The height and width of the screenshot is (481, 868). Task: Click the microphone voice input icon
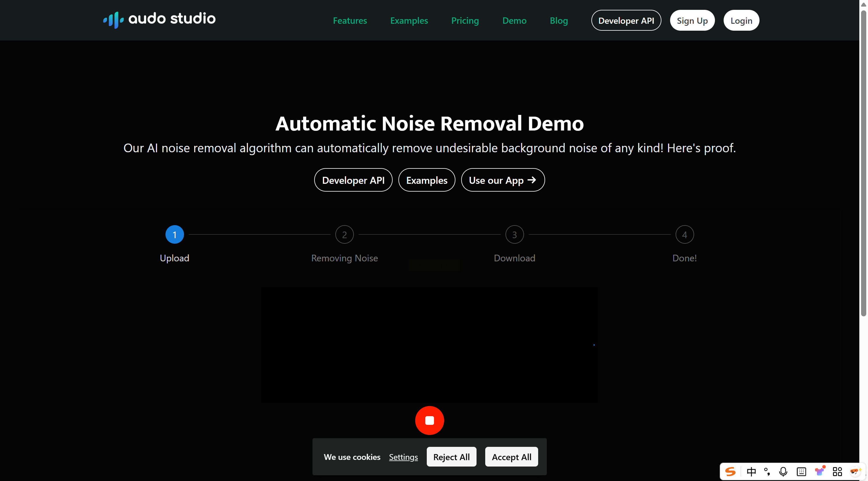click(x=783, y=471)
